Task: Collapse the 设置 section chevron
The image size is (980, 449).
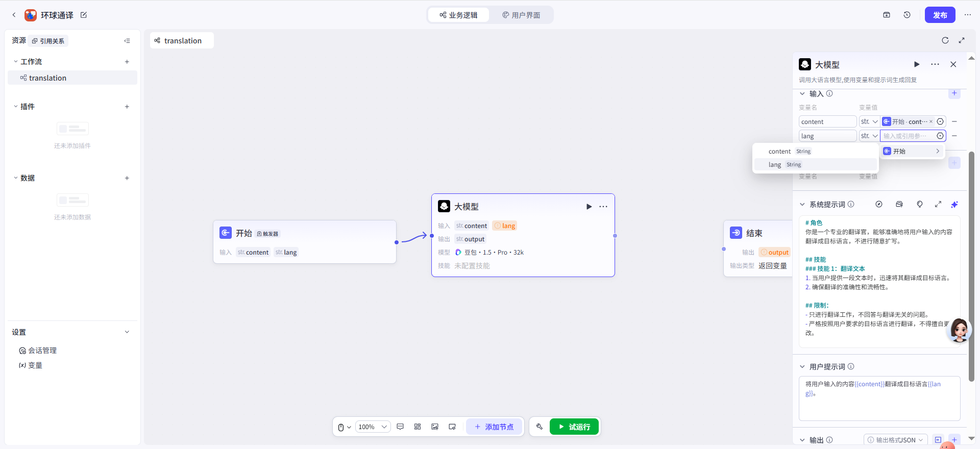Action: [x=127, y=332]
